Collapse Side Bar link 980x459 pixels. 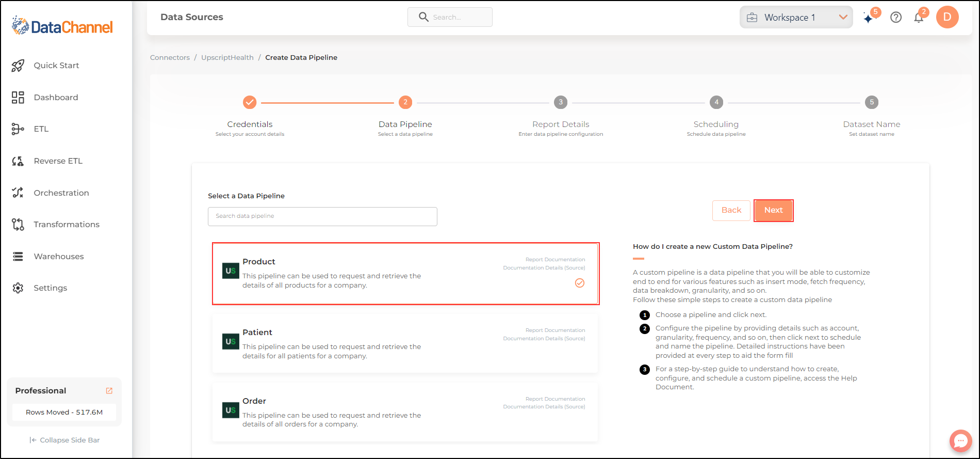coord(65,440)
